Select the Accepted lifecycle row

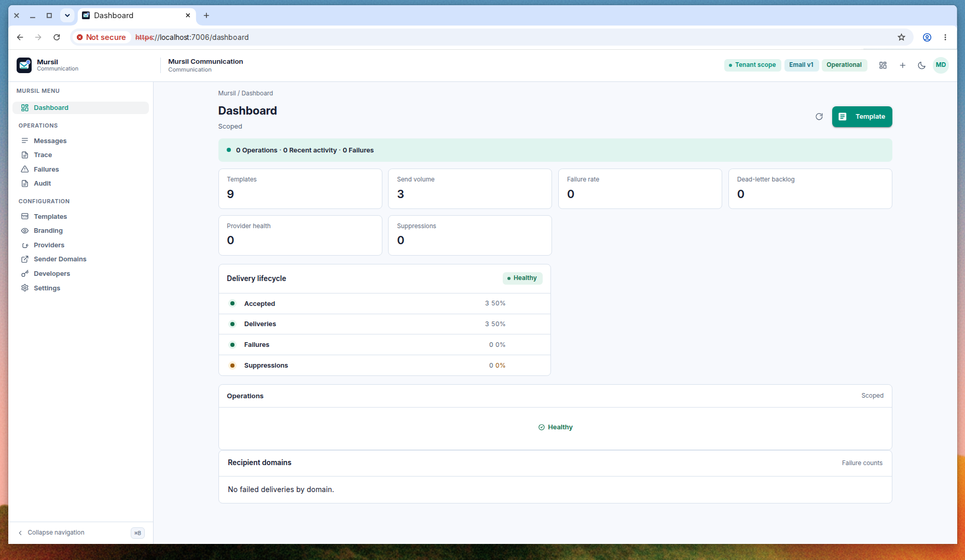click(384, 304)
